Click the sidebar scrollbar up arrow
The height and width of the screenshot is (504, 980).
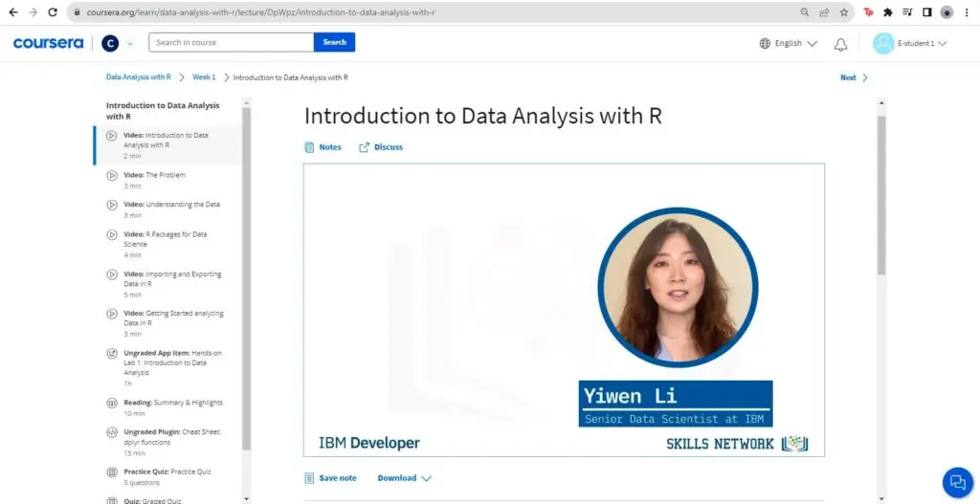(246, 103)
